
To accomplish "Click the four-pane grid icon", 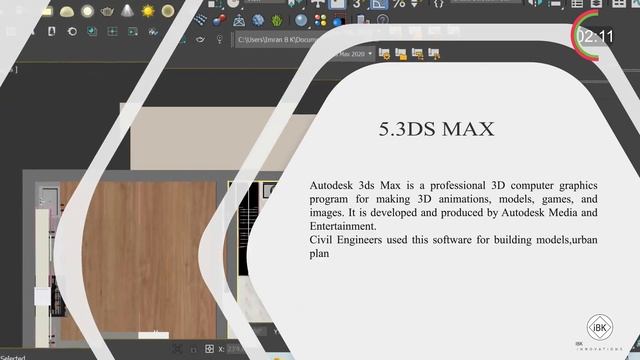I will pos(619,4).
